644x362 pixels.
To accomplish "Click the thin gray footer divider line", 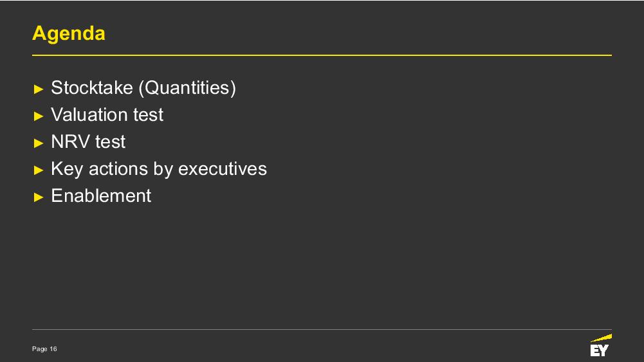I will coord(322,329).
